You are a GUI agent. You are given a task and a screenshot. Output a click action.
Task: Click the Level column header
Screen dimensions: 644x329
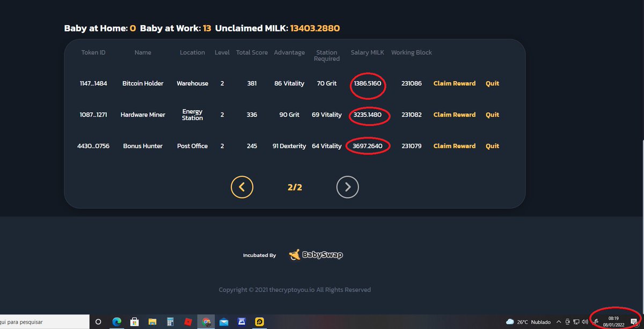tap(222, 53)
